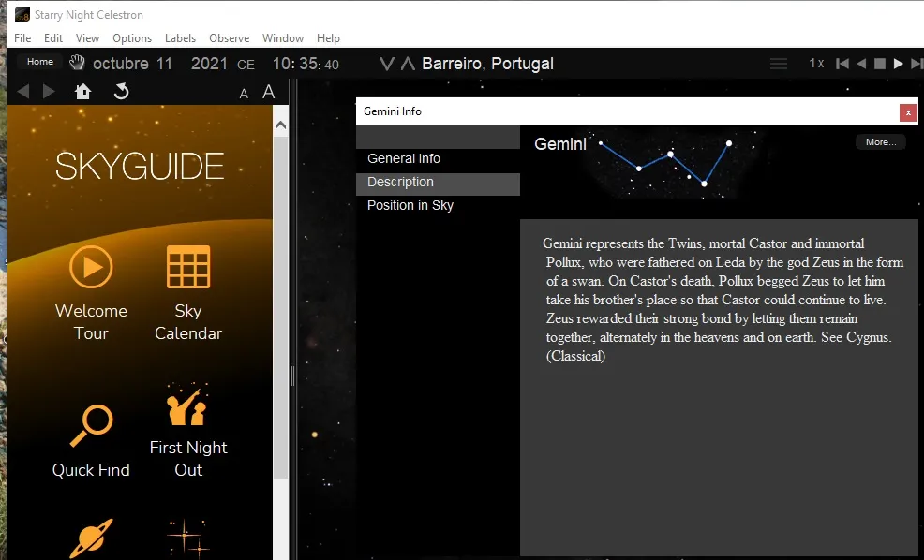The image size is (924, 560).
Task: Click the Gemini heading text
Action: [559, 144]
